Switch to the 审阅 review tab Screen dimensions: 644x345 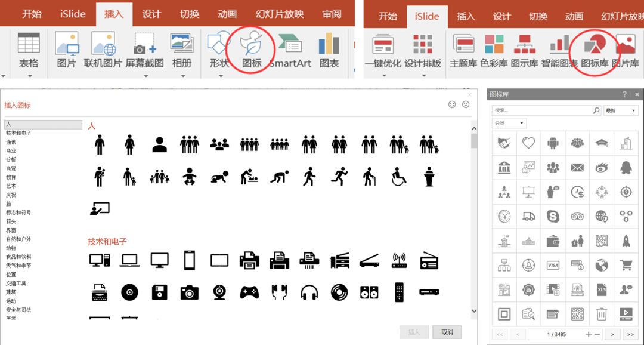click(x=332, y=14)
